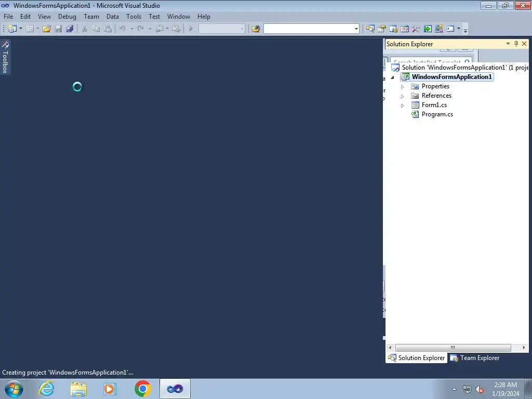Click the Copy toolbar icon
The width and height of the screenshot is (532, 399).
tap(96, 29)
